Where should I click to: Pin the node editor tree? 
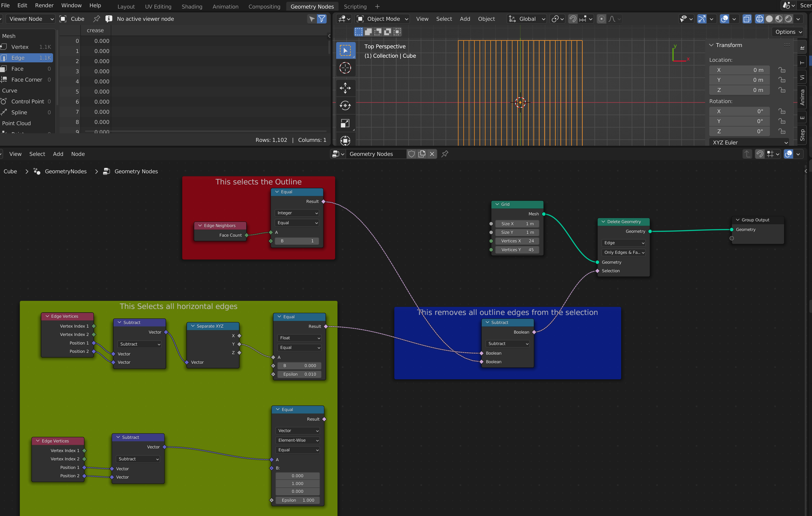tap(445, 154)
